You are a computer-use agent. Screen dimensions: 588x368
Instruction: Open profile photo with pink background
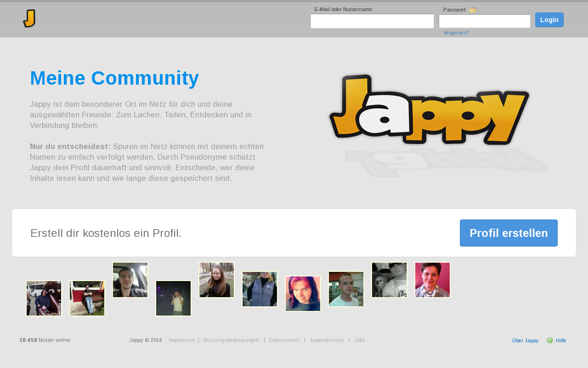point(432,280)
